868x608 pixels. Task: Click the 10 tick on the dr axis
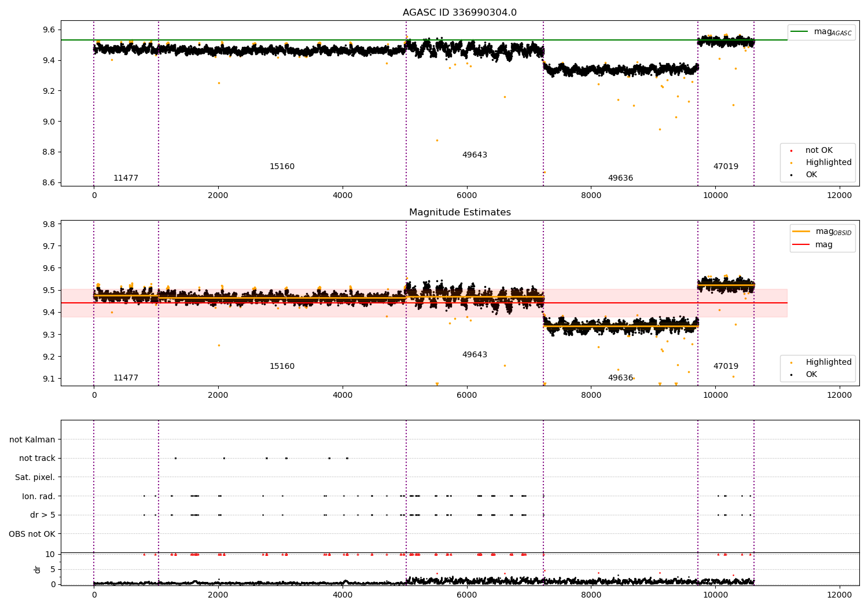(50, 554)
